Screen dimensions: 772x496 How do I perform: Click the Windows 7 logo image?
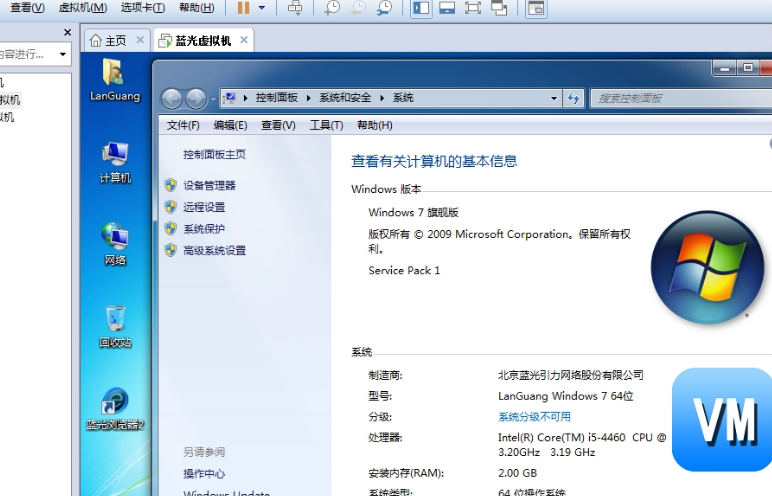tap(707, 267)
